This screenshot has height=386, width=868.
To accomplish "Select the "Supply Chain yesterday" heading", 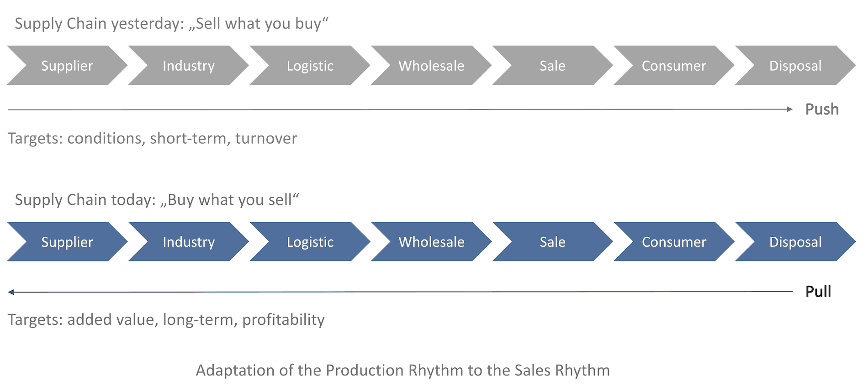I will [x=171, y=24].
